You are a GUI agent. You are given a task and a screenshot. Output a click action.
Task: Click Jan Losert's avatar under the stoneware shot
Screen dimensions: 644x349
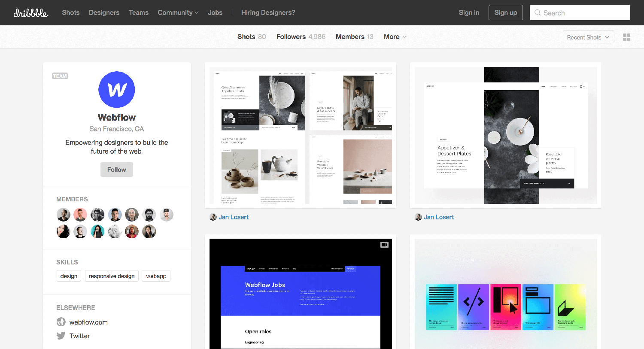point(213,217)
